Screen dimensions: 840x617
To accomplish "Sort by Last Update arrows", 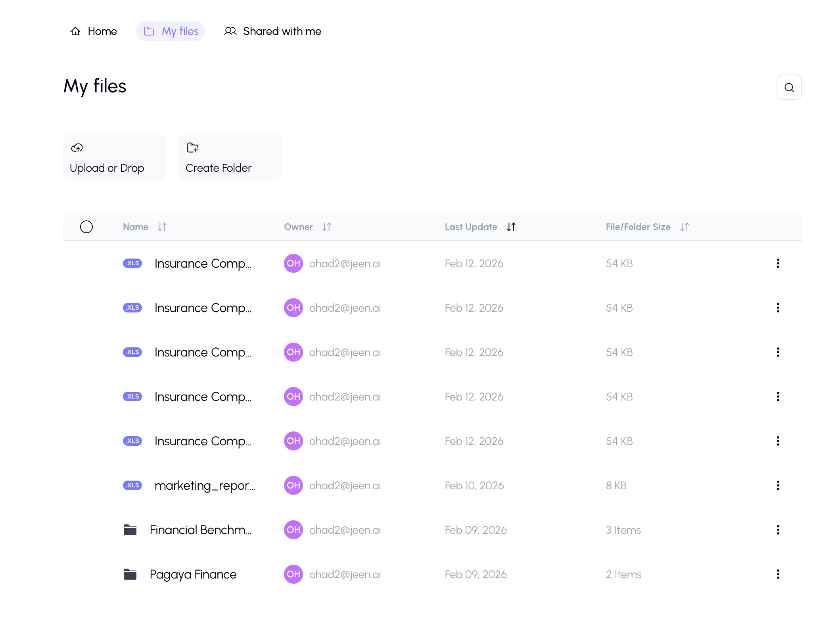I will pos(511,227).
